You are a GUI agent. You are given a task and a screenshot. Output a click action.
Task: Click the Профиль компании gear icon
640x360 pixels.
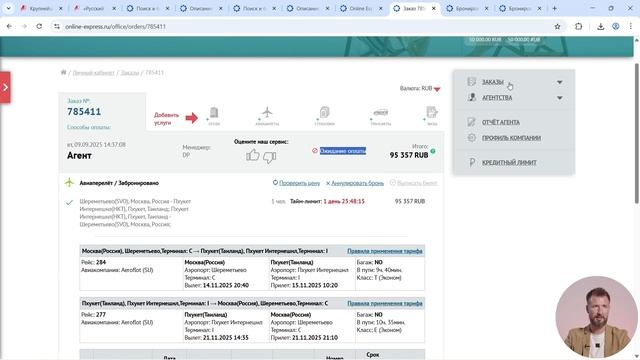pyautogui.click(x=471, y=138)
